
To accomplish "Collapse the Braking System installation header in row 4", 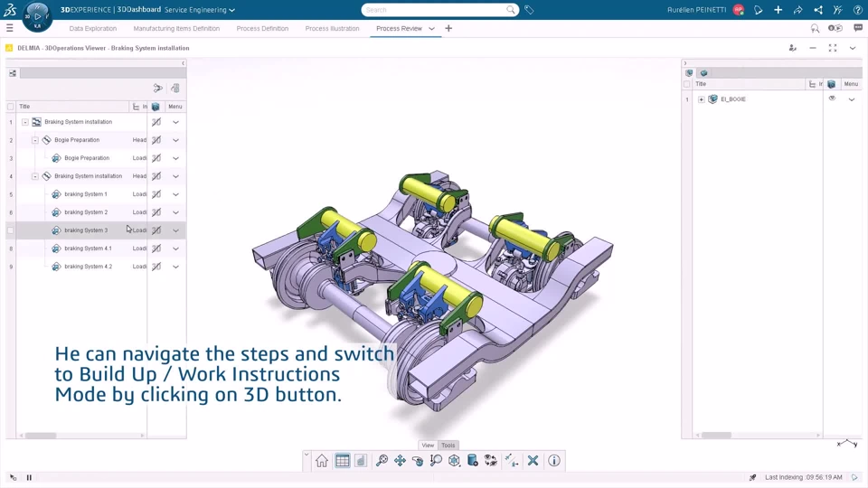I will tap(35, 176).
